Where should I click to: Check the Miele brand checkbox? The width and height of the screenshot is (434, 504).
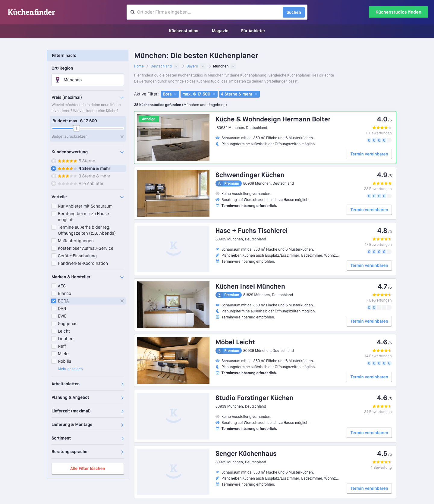(54, 354)
